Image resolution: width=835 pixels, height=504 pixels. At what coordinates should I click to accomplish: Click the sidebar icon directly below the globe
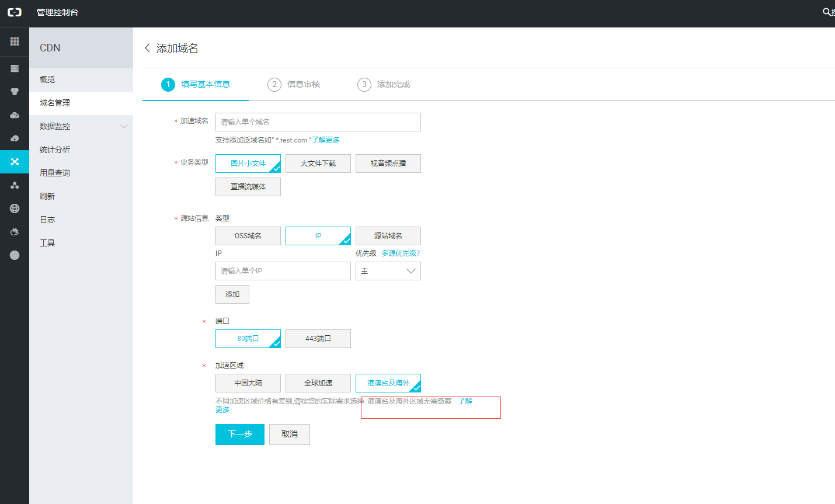15,232
